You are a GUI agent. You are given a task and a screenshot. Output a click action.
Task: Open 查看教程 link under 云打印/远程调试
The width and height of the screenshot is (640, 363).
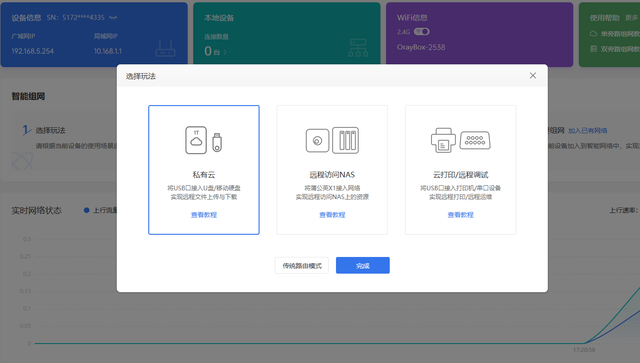tap(460, 215)
